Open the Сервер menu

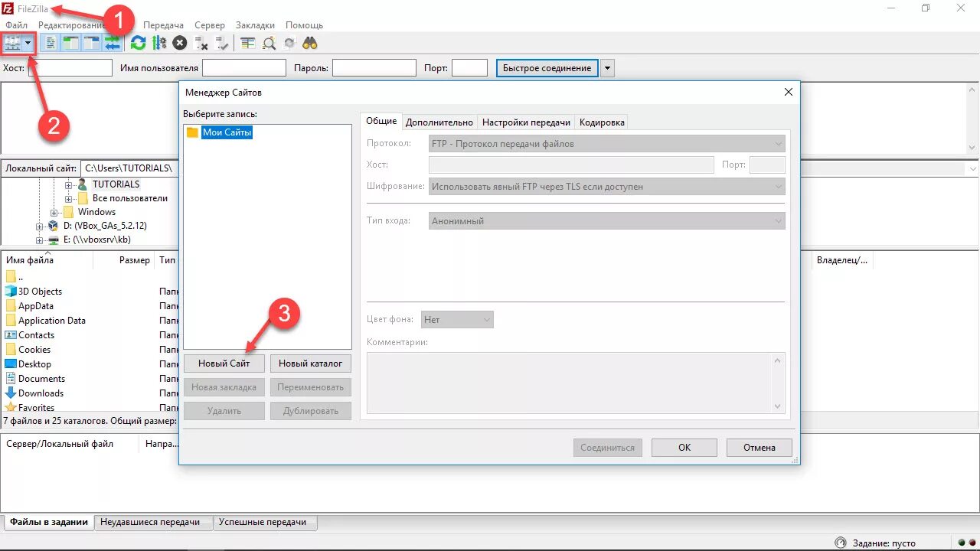[x=210, y=25]
